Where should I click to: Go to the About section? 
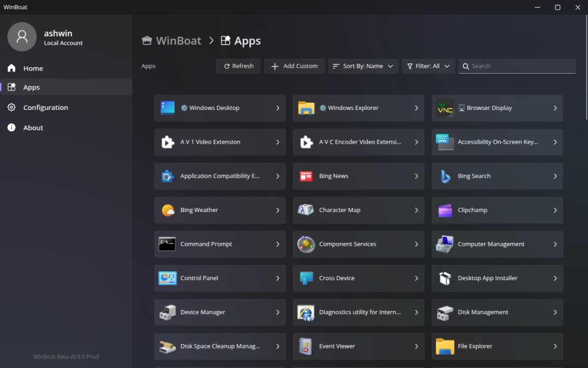33,127
